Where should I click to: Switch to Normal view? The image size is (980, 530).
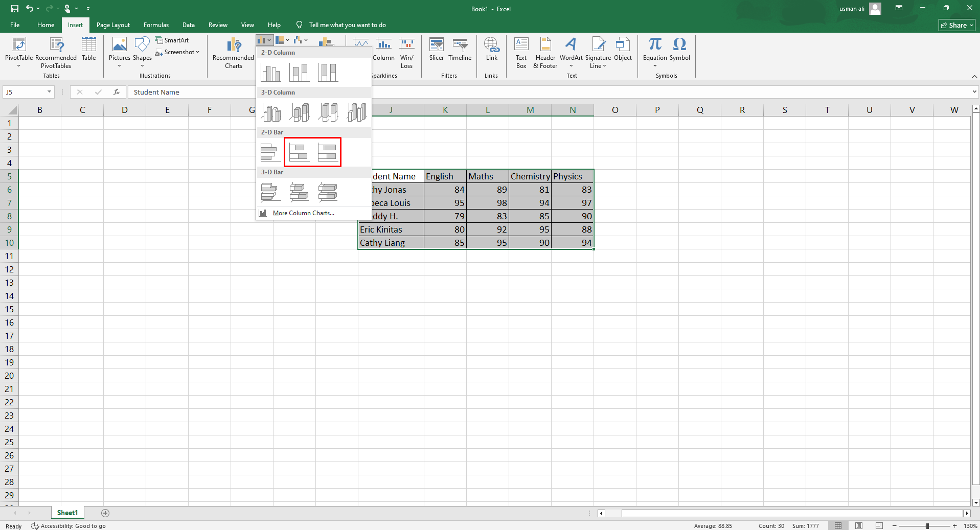(838, 525)
